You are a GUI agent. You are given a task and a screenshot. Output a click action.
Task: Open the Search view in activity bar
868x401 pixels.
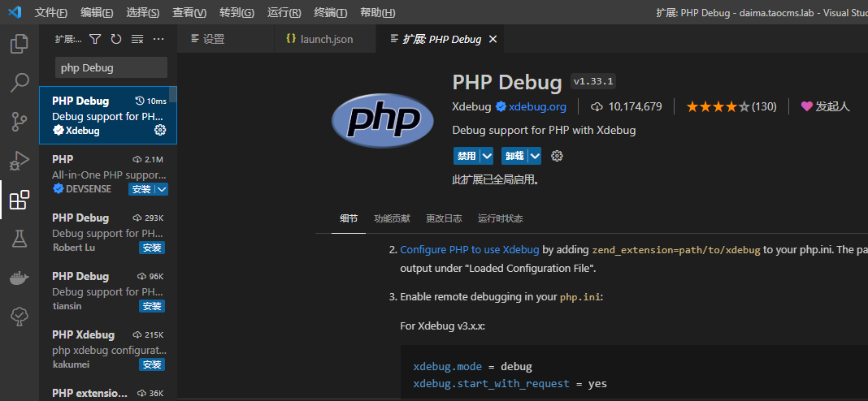pyautogui.click(x=20, y=83)
